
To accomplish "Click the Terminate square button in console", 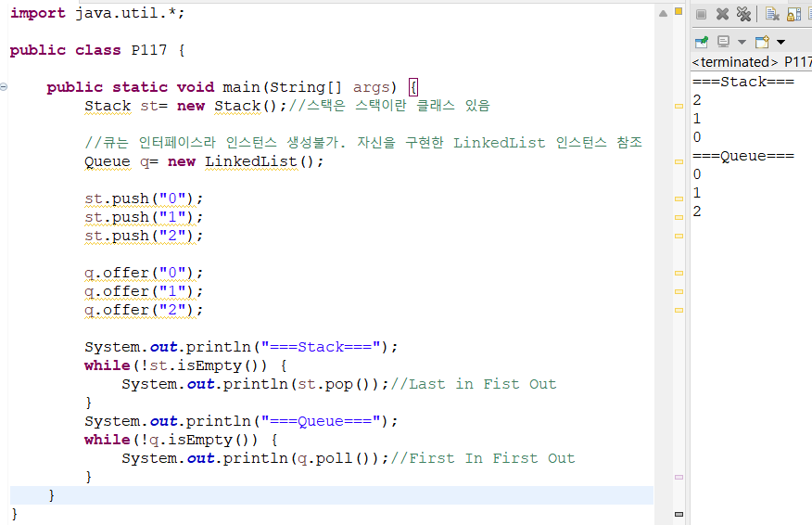I will [701, 14].
